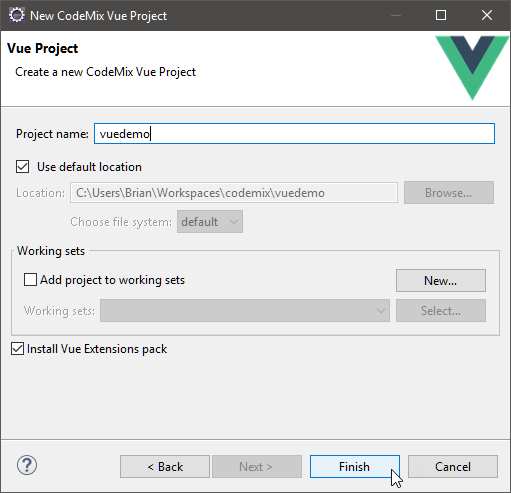Open the Choose file system dropdown
The width and height of the screenshot is (511, 493).
pyautogui.click(x=210, y=222)
